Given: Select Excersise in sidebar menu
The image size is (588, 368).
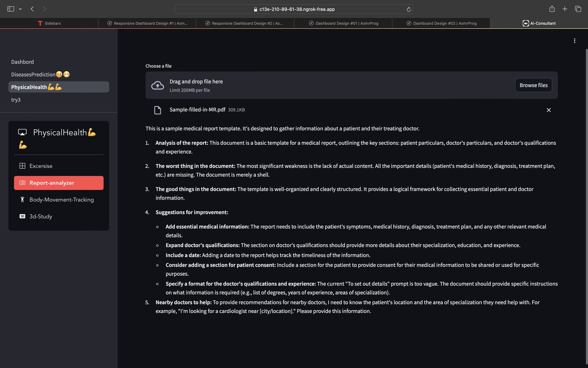Looking at the screenshot, I should 41,166.
